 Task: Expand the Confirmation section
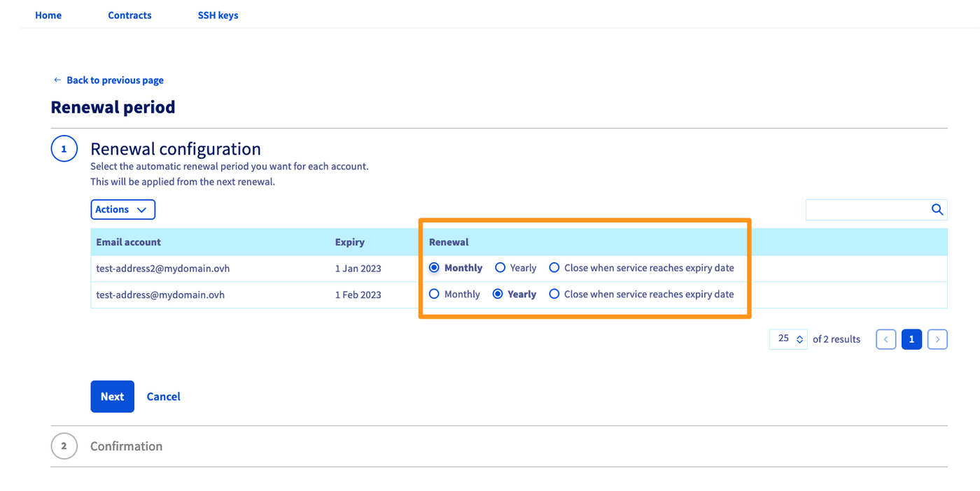point(126,446)
